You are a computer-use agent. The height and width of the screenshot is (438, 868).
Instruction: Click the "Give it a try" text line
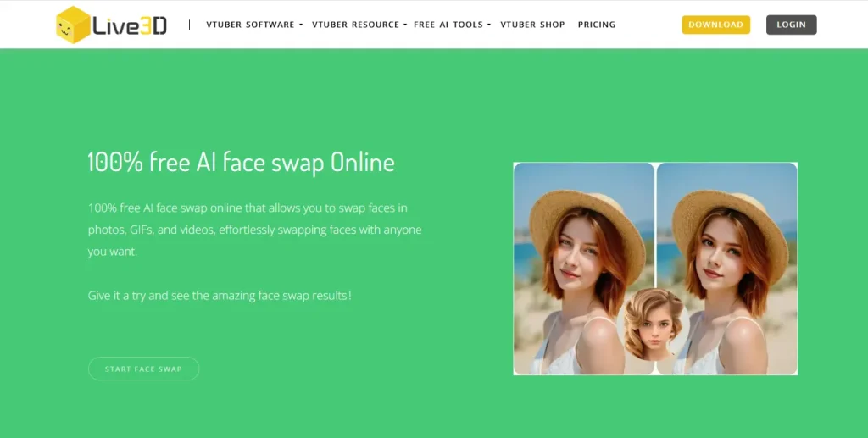click(220, 296)
